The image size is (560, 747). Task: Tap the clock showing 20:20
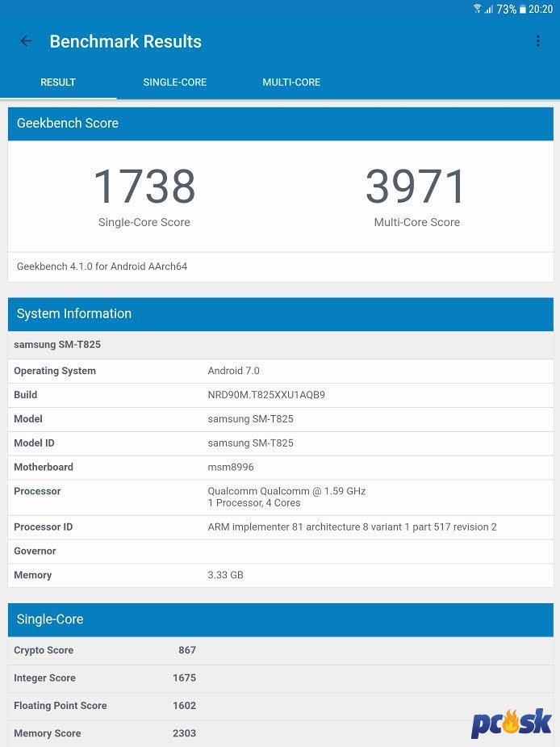point(541,9)
